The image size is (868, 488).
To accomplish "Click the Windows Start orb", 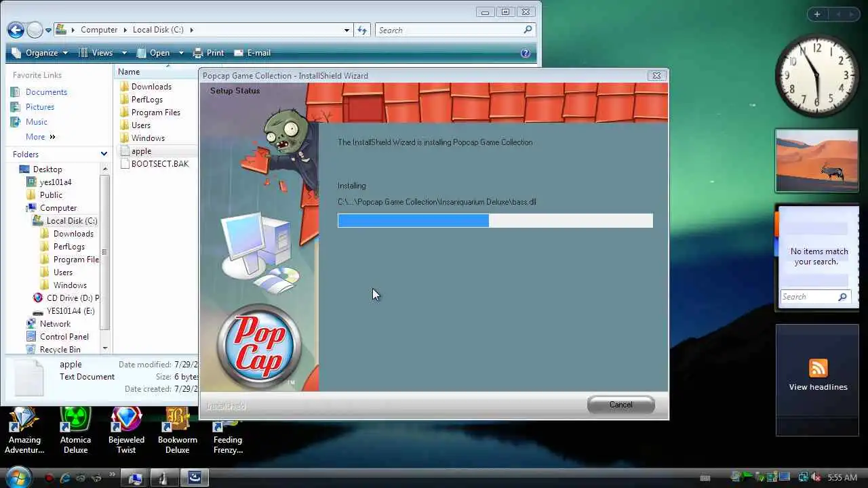I will click(18, 476).
